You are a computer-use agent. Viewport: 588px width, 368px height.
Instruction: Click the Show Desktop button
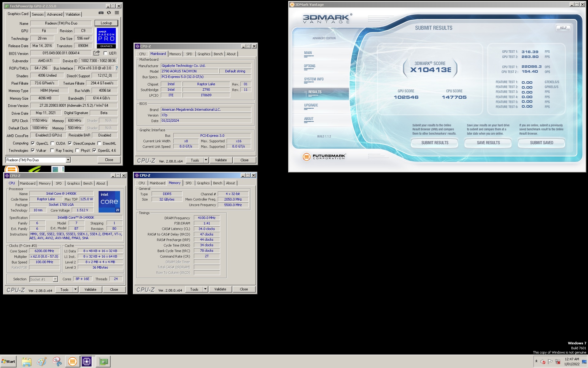coord(584,362)
